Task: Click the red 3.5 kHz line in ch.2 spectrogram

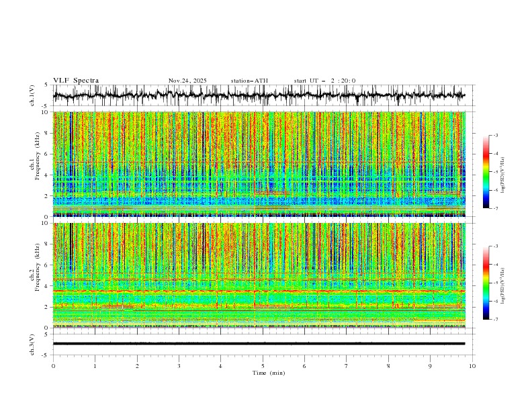Action: pos(259,291)
